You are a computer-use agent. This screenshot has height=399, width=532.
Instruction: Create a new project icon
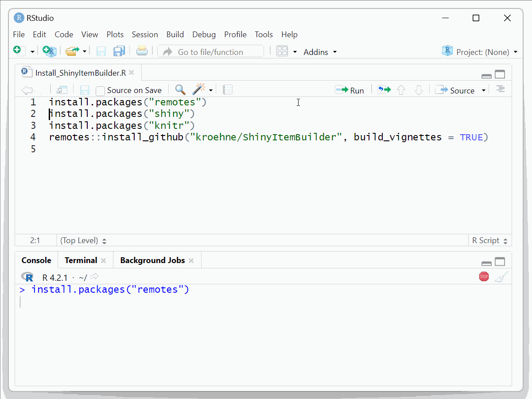tap(49, 51)
